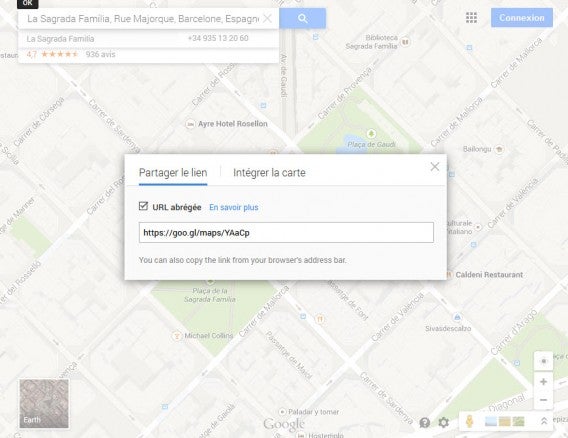Click the Ayre Hotel Rosellon map label
Image resolution: width=568 pixels, height=438 pixels.
(233, 124)
